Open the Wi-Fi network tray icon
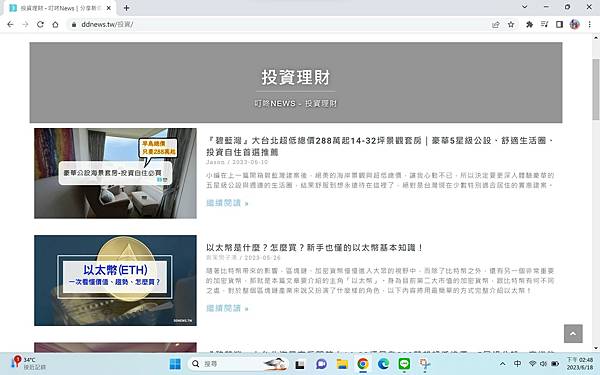Screen dimensions: 600x375 click(532, 364)
